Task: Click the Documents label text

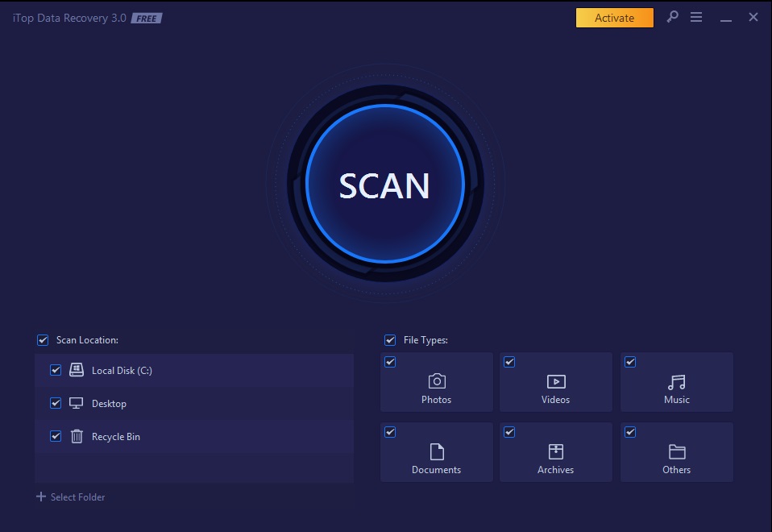Action: pyautogui.click(x=436, y=469)
